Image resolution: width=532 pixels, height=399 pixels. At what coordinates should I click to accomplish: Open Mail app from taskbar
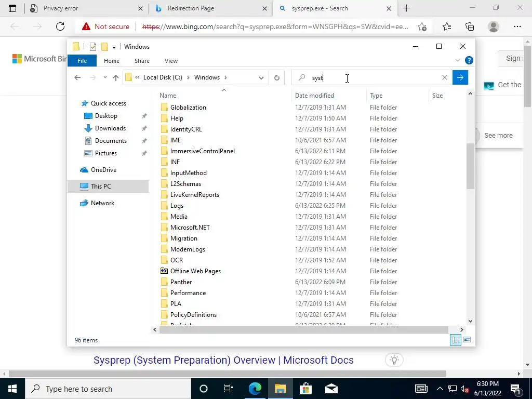(331, 389)
